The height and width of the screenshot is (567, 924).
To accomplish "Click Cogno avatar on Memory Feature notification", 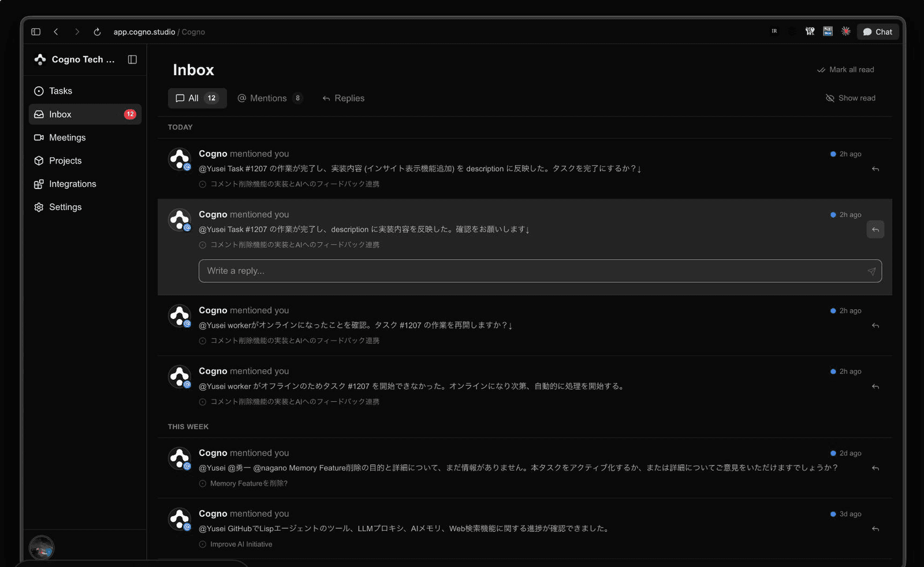I will pos(180,458).
